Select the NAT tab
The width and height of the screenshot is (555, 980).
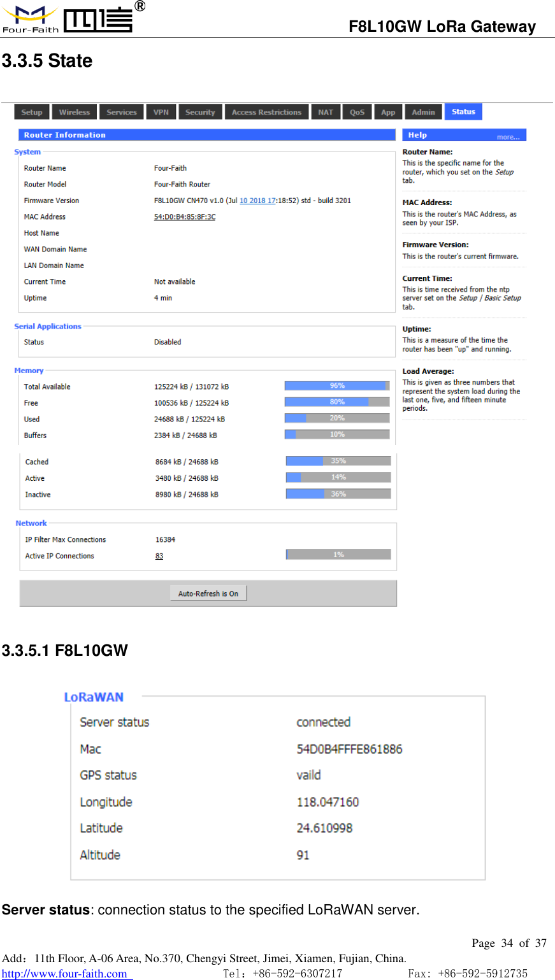(325, 111)
